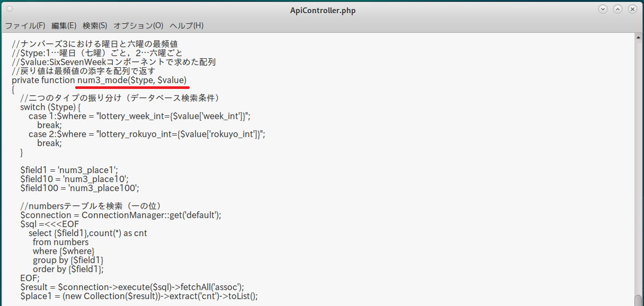Open the 編集(E) menu
This screenshot has width=644, height=306.
pyautogui.click(x=64, y=25)
